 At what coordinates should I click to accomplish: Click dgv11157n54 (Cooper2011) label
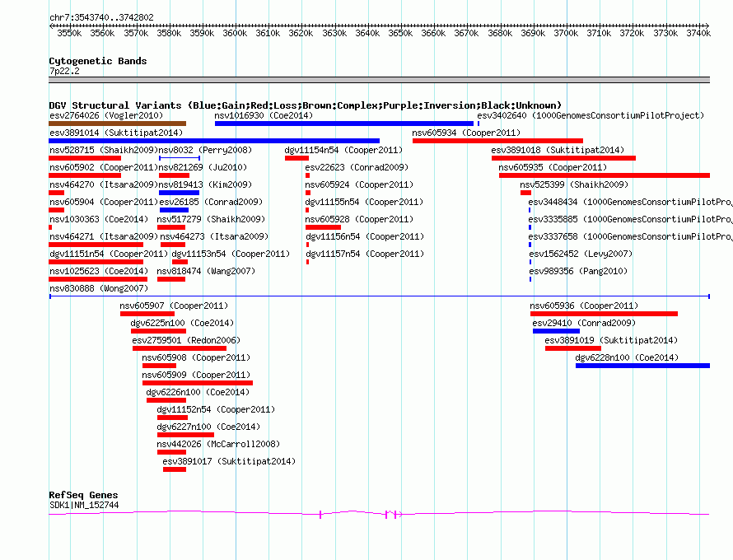[x=365, y=254]
